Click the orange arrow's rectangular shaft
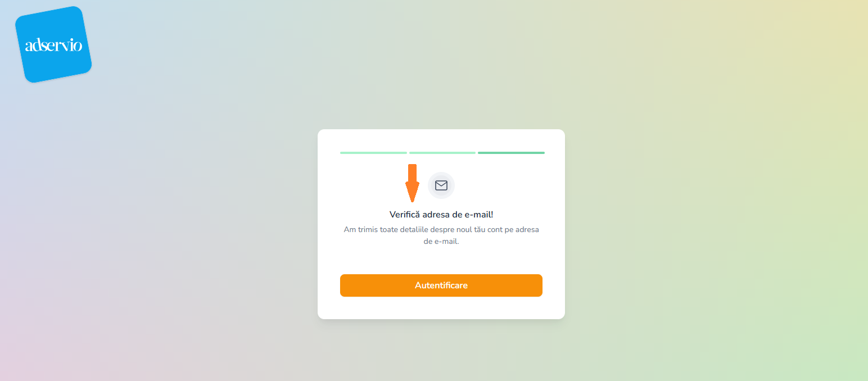Viewport: 868px width, 381px height. pyautogui.click(x=412, y=173)
